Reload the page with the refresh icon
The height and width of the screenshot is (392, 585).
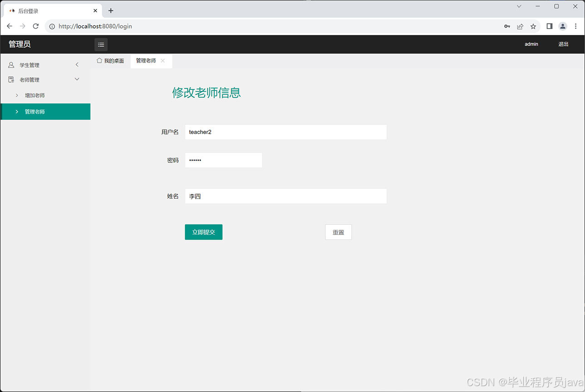coord(35,26)
